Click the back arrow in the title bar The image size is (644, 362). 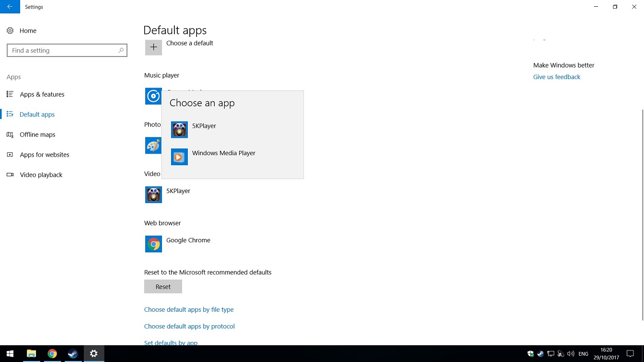coord(10,7)
